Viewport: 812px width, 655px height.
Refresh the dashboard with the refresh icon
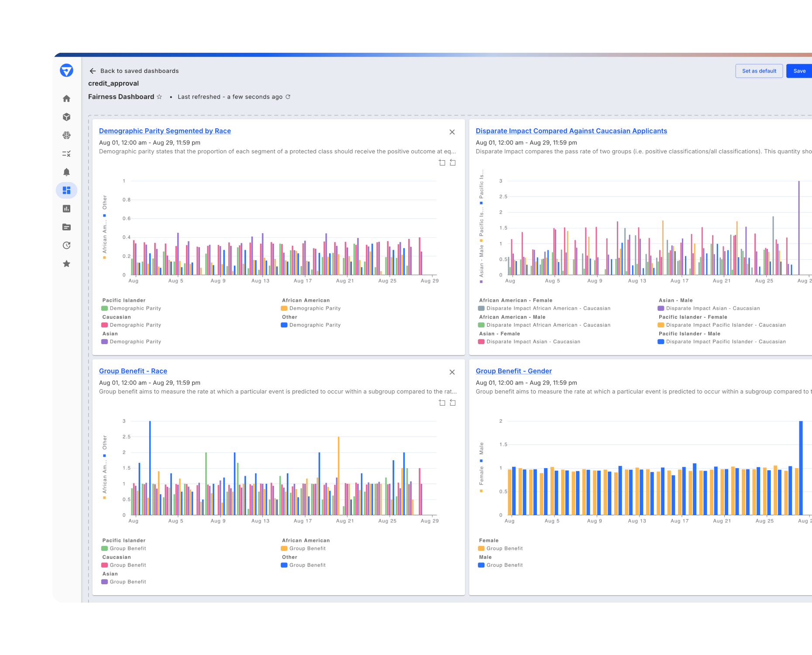point(288,97)
